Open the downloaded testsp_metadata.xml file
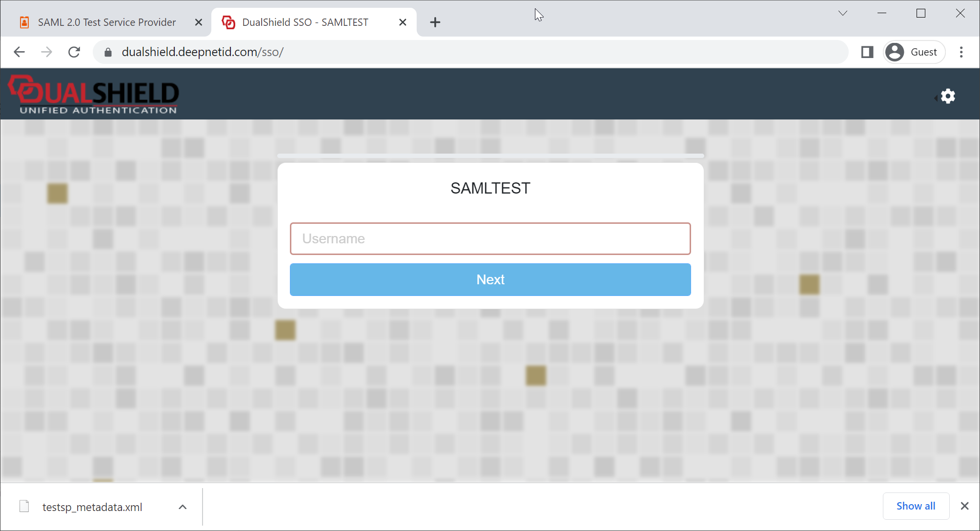Screen dimensions: 980x531 92,507
